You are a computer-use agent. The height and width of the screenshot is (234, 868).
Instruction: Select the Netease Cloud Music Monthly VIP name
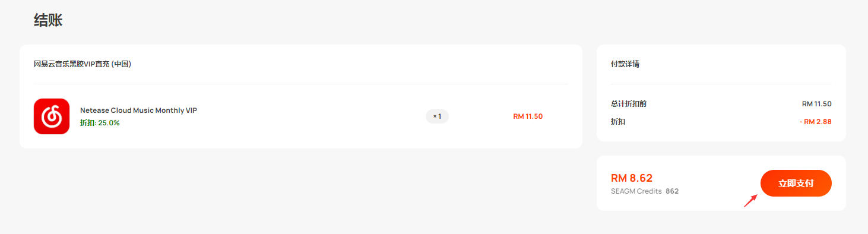pos(138,110)
